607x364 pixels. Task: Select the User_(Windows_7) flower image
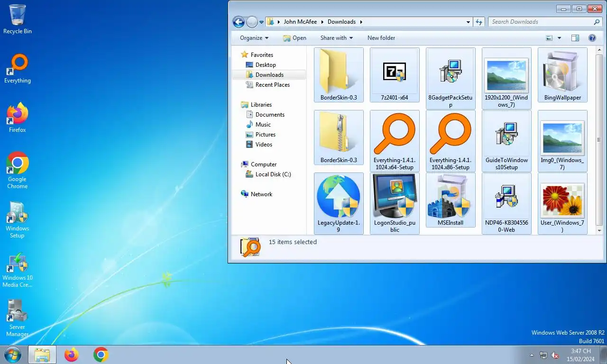tap(562, 203)
